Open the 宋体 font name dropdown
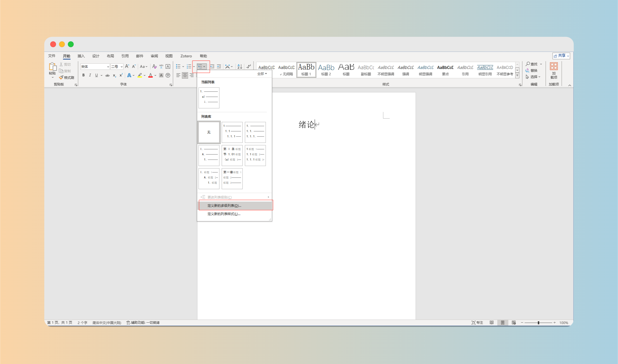618x364 pixels. (x=108, y=67)
